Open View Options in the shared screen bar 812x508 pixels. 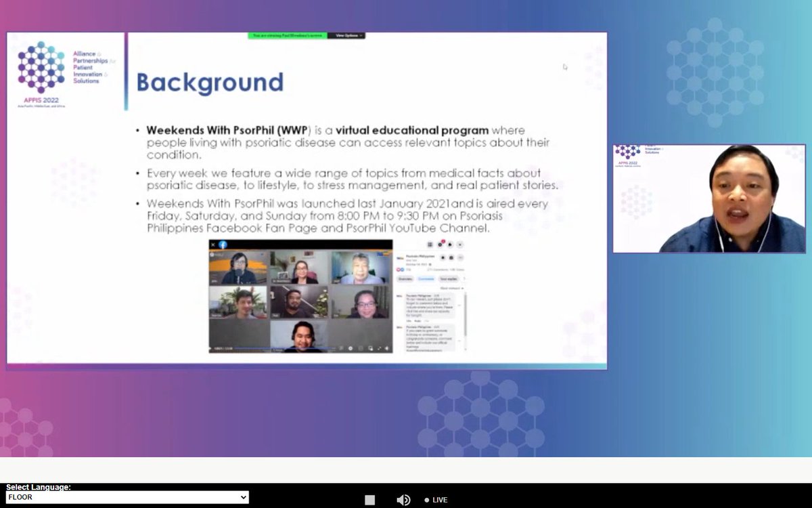(346, 35)
